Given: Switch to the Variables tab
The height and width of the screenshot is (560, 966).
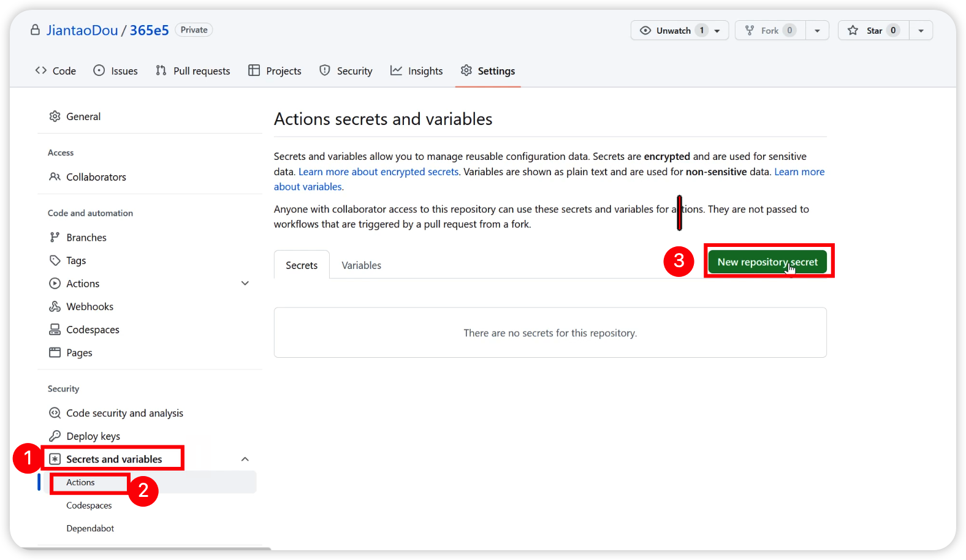Looking at the screenshot, I should (x=362, y=265).
